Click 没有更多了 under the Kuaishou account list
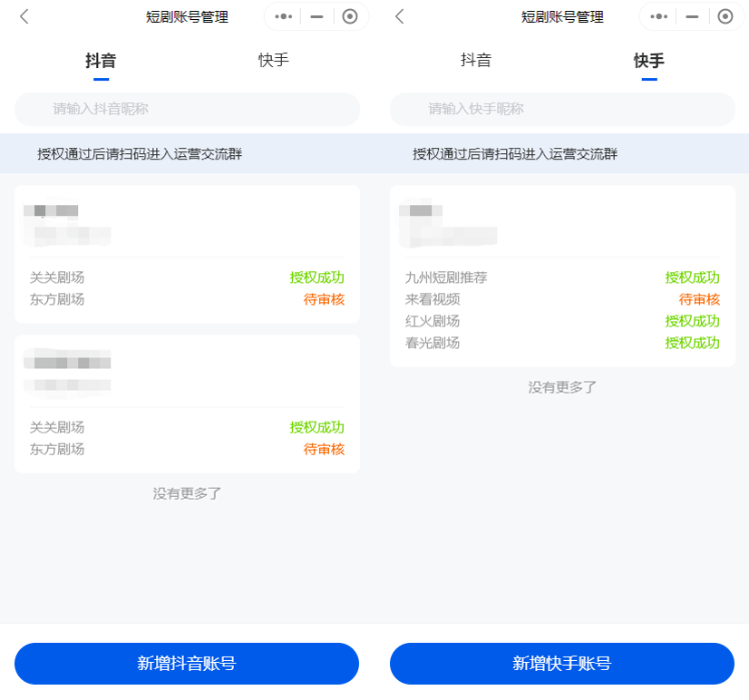Image resolution: width=749 pixels, height=700 pixels. (x=562, y=387)
